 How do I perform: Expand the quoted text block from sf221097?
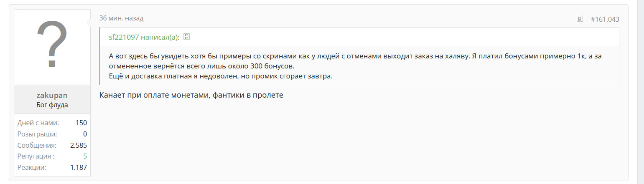[x=359, y=66]
